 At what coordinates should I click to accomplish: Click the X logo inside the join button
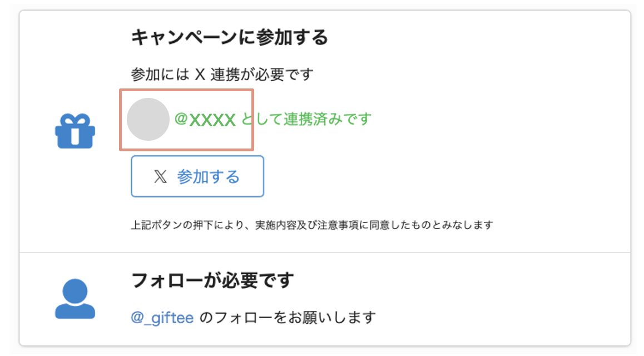160,176
